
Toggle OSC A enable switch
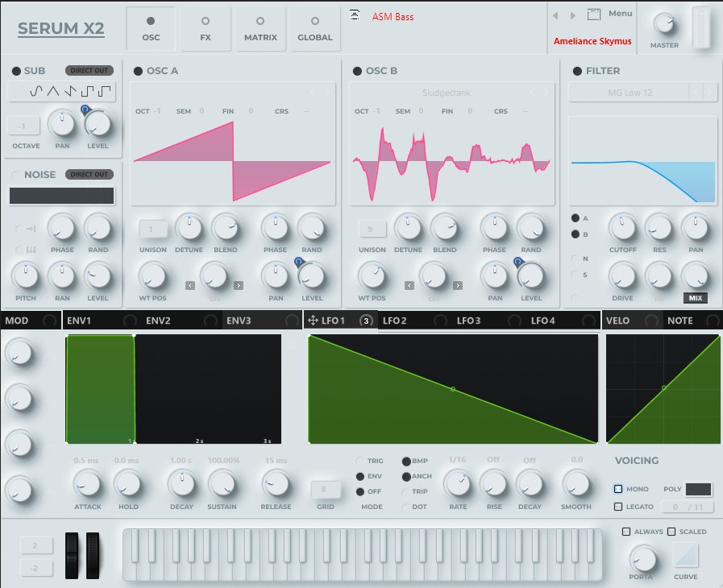click(138, 71)
